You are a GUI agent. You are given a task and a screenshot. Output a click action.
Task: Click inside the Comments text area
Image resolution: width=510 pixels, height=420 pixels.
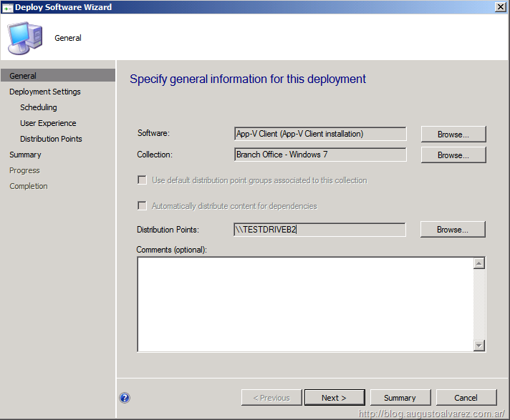tap(304, 304)
